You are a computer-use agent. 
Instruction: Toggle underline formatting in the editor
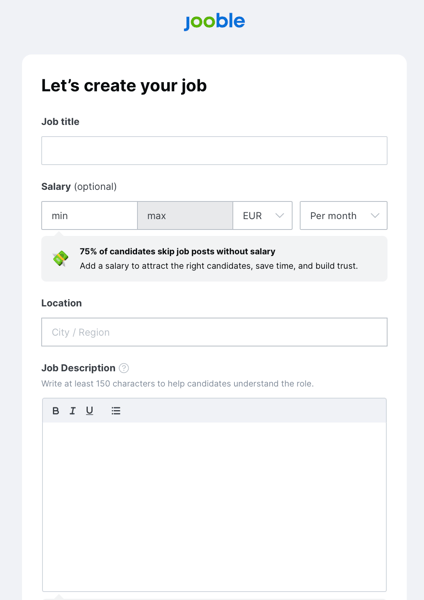point(89,411)
